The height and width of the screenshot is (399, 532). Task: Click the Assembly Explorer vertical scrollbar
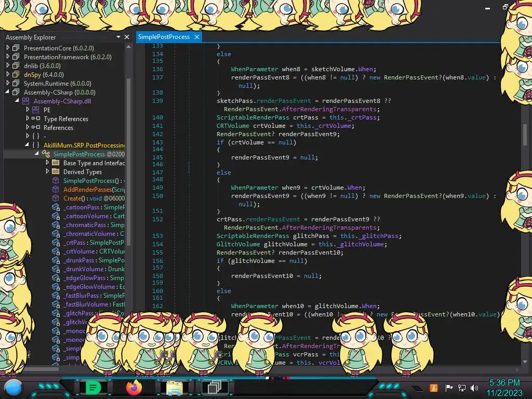129,161
